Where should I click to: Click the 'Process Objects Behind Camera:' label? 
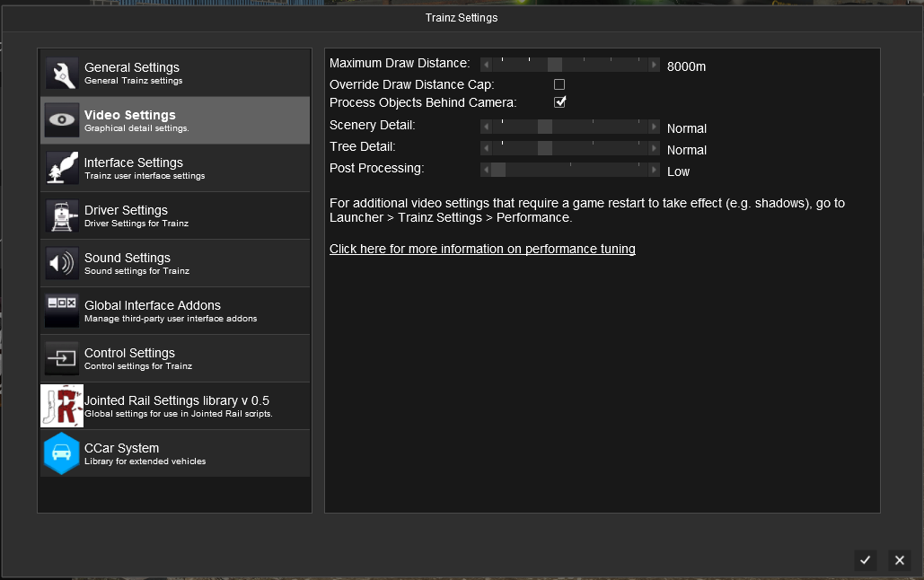coord(423,102)
